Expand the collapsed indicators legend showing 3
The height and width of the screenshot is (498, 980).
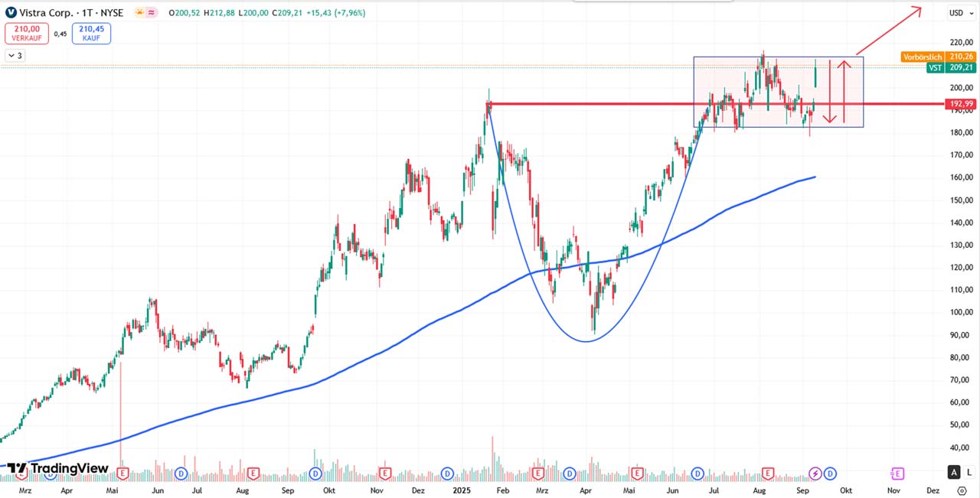point(15,55)
